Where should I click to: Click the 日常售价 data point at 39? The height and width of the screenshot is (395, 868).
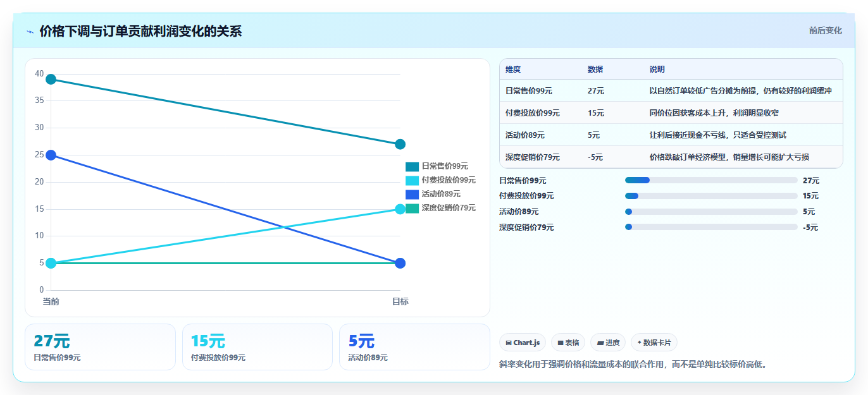pos(51,80)
